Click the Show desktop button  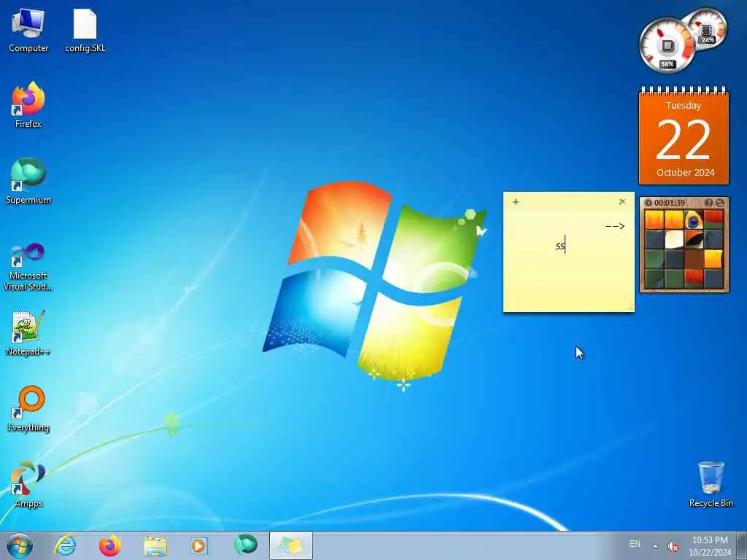click(742, 545)
